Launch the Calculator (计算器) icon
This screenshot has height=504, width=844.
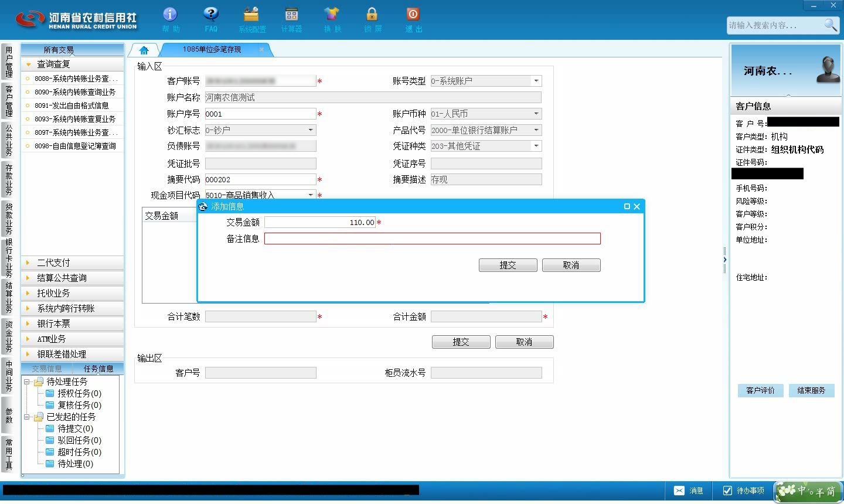click(291, 14)
